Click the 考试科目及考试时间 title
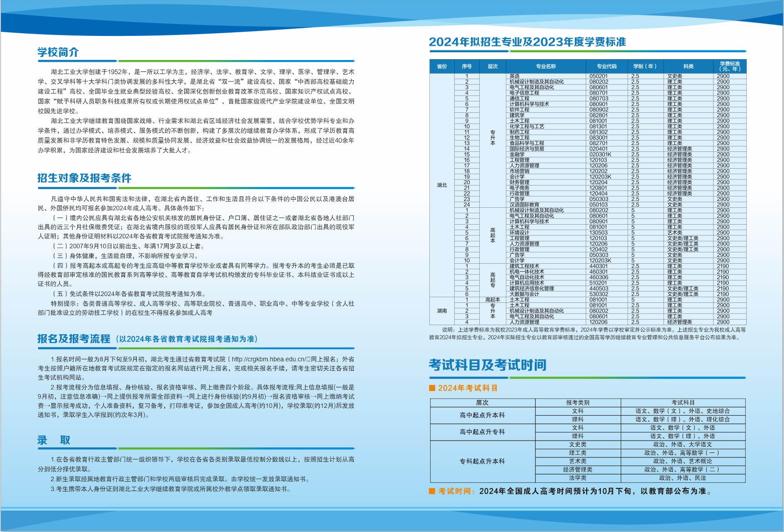This screenshot has height=532, width=784. pyautogui.click(x=487, y=365)
